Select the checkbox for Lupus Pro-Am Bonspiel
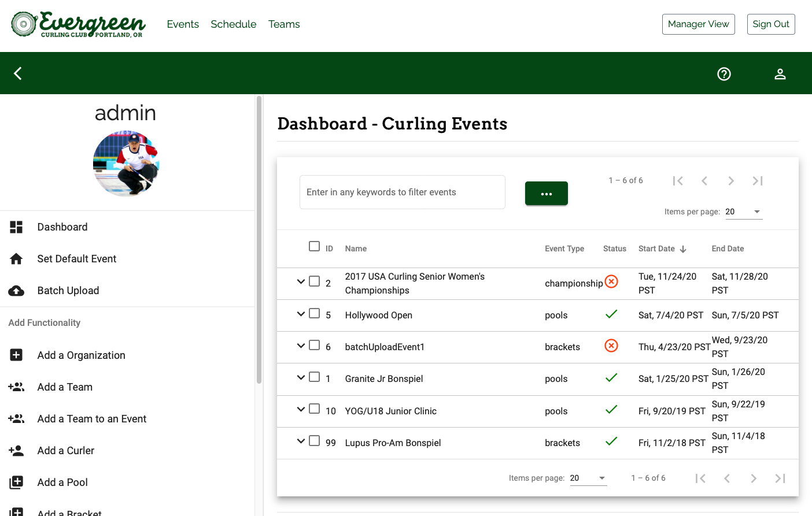 (314, 440)
